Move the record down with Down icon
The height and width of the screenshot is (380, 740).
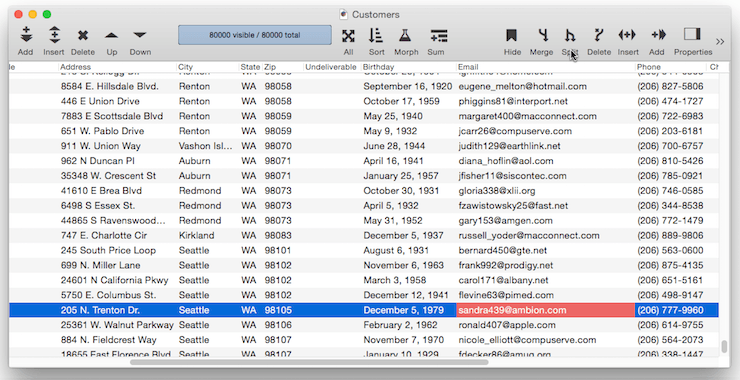[140, 35]
